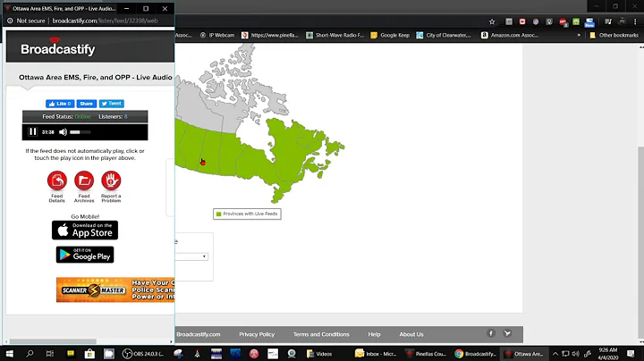Click the Twitter icon in the footer
The height and width of the screenshot is (361, 644).
(x=507, y=333)
